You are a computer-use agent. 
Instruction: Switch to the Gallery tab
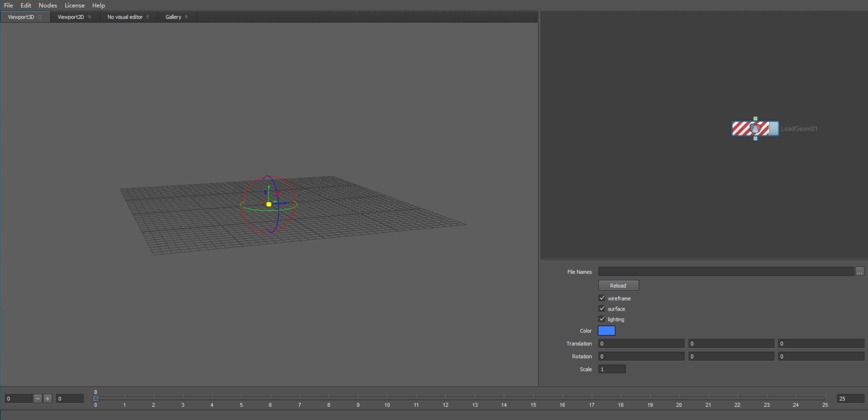(x=173, y=17)
